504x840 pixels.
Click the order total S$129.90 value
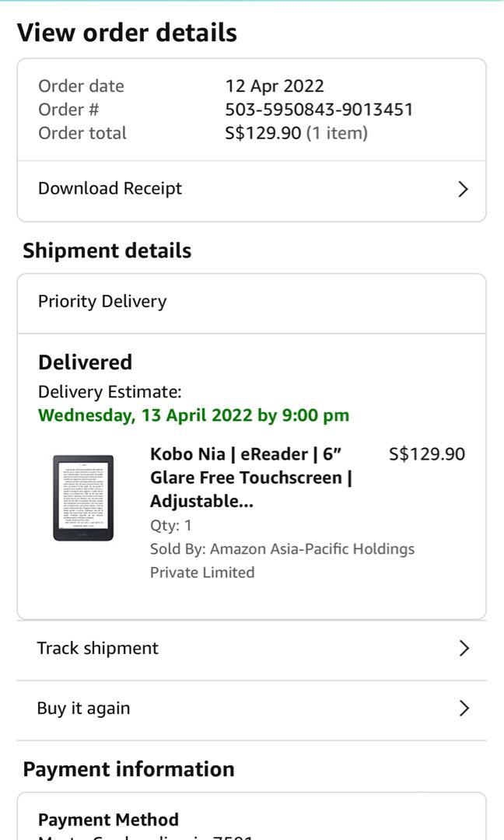pos(263,133)
